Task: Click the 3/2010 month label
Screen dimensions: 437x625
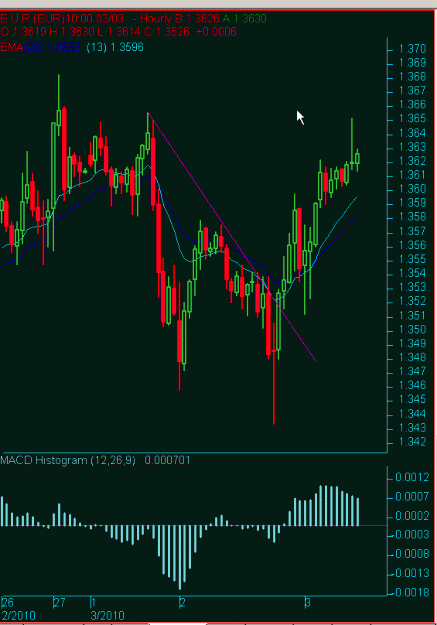Action: (x=108, y=616)
